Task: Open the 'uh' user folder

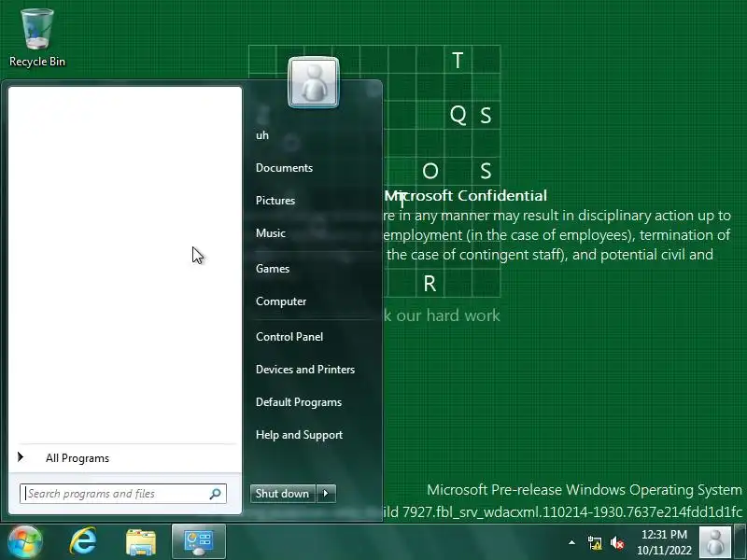Action: [x=262, y=135]
